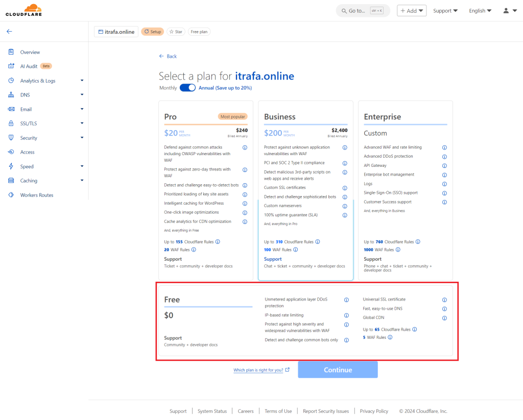Click info icon for 100% uptime guarantee
523x420 pixels.
[x=345, y=215]
